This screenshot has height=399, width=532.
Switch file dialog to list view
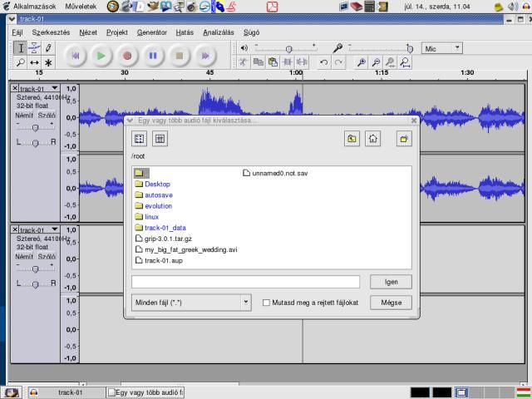tap(140, 139)
